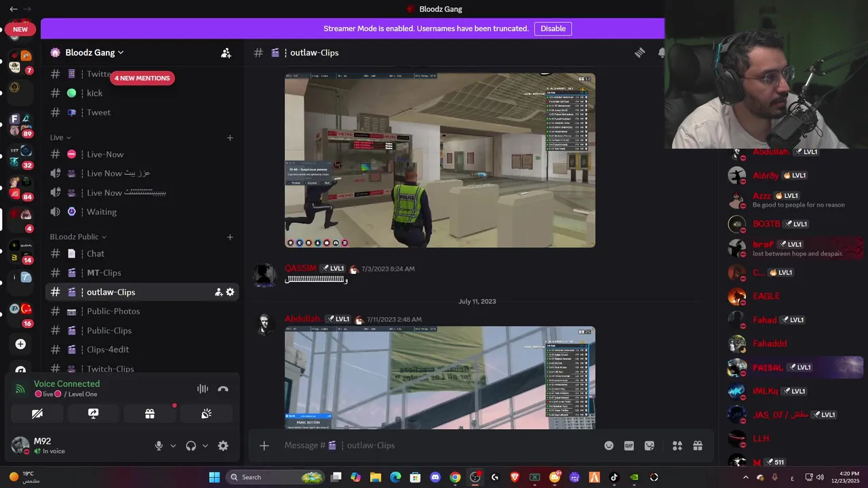Open the threads icon in the channel header

pyautogui.click(x=639, y=52)
